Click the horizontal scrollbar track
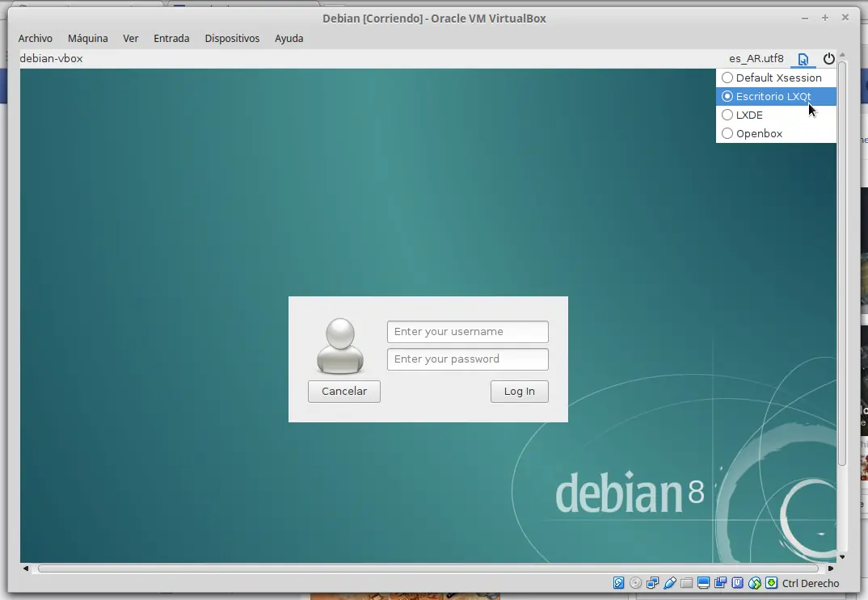 (428, 569)
